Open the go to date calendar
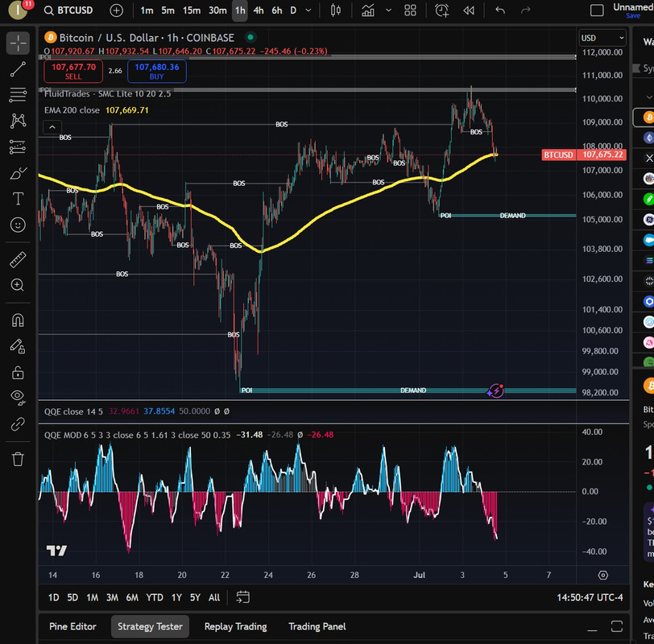The image size is (654, 644). tap(242, 597)
